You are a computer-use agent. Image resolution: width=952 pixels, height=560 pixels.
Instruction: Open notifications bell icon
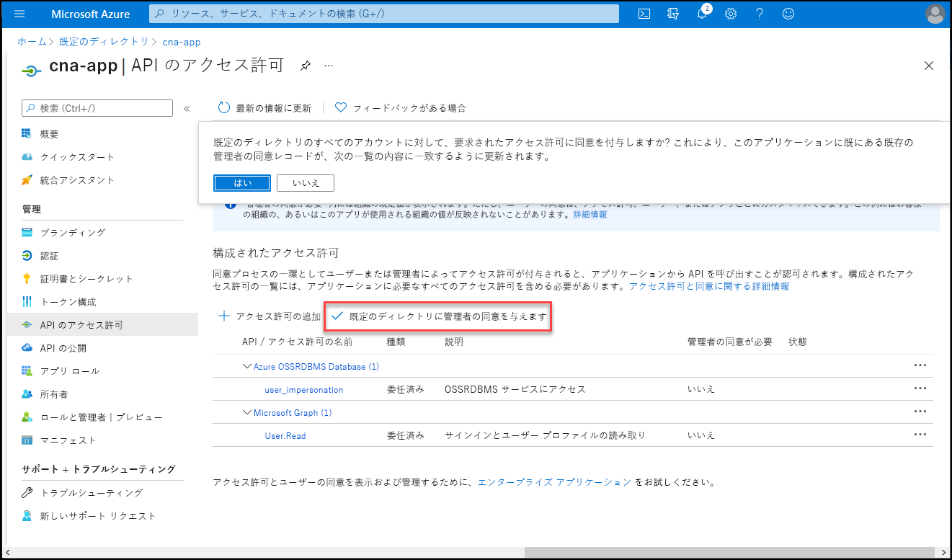click(703, 14)
